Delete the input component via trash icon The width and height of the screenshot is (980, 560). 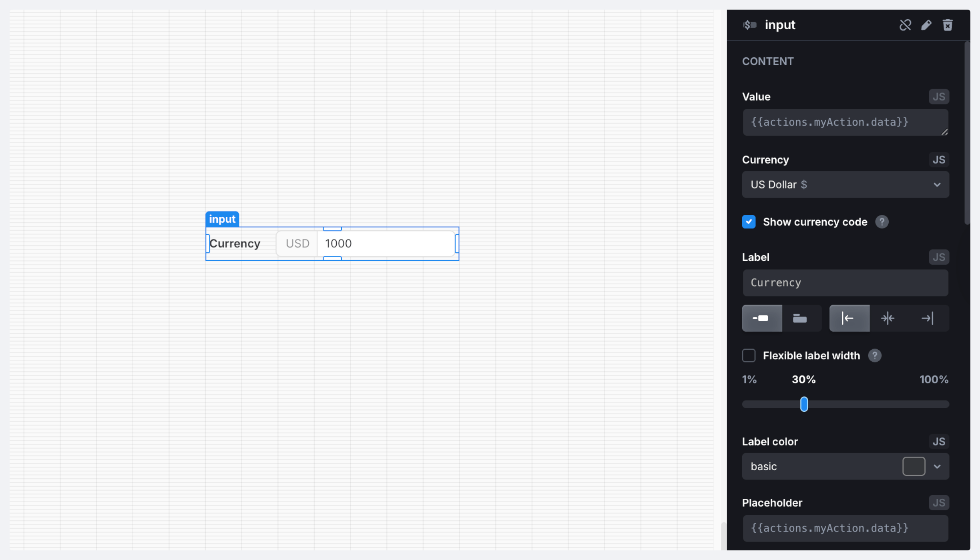tap(948, 25)
